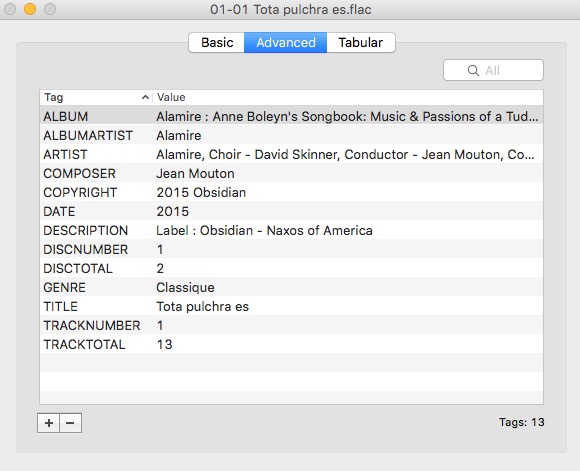Select the GENRE Classique row
Screen dimensions: 580x471
pyautogui.click(x=291, y=287)
